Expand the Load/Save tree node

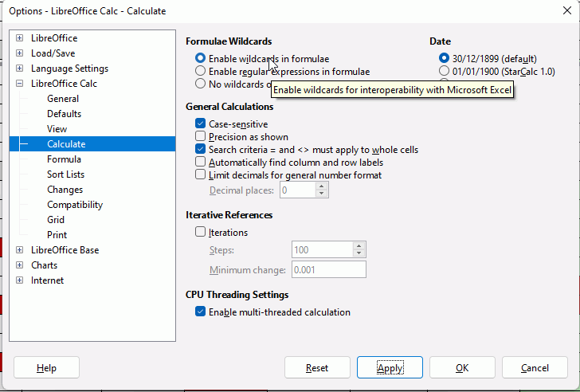[x=20, y=53]
